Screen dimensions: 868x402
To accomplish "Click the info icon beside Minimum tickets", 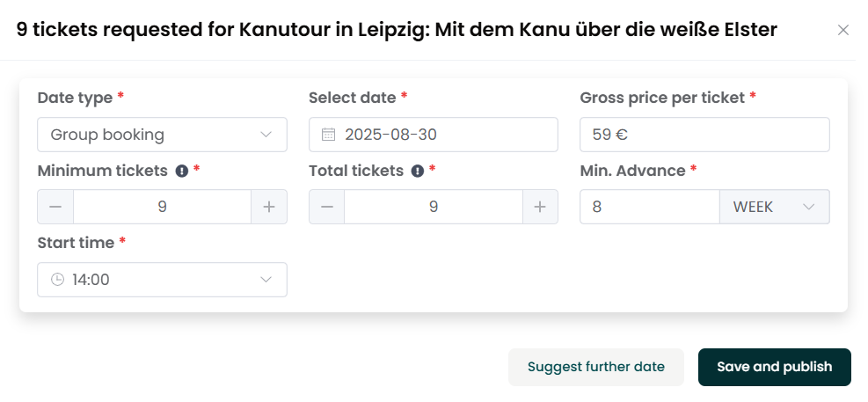I will tap(181, 172).
